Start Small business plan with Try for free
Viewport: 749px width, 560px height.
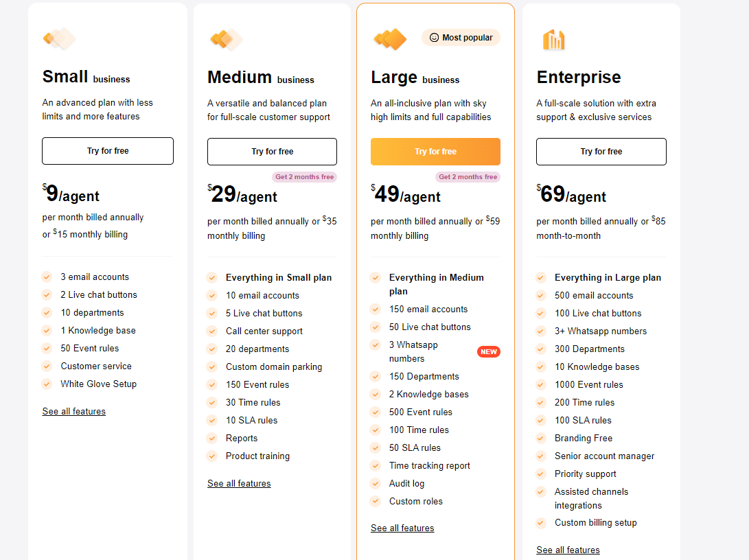pyautogui.click(x=108, y=151)
